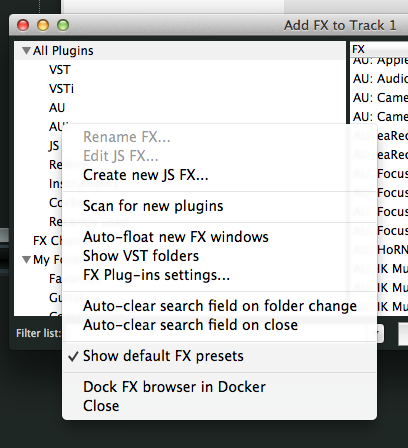Toggle Auto-clear search field on folder change
This screenshot has width=408, height=448.
pos(219,306)
